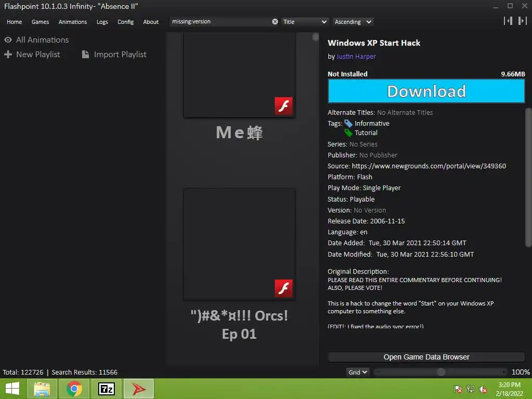Click the No Series value
This screenshot has height=399, width=532.
pyautogui.click(x=363, y=144)
